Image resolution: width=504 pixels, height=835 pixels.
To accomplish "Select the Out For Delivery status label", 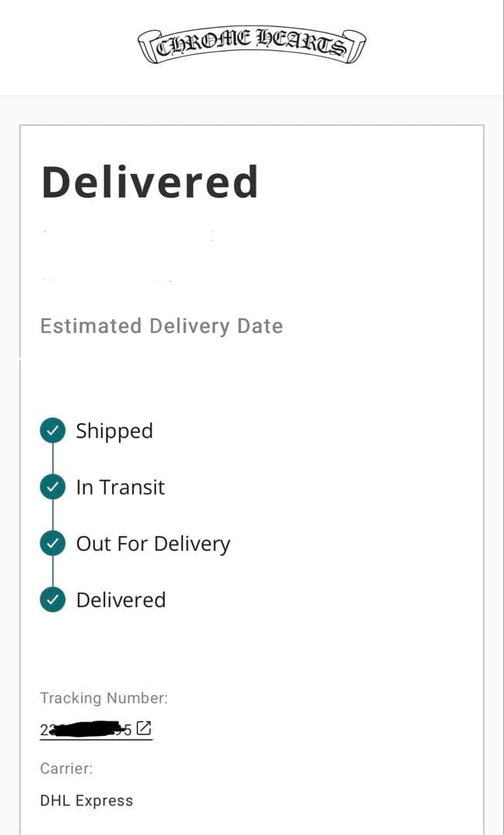I will 153,544.
